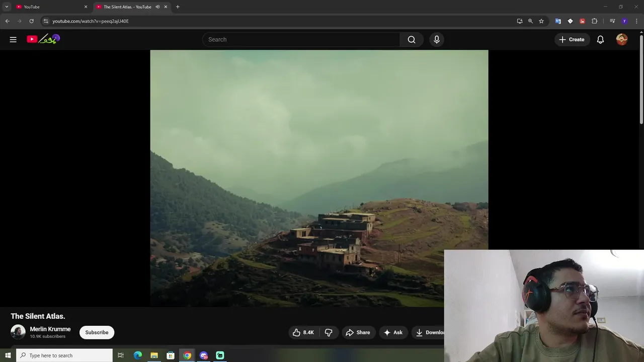The height and width of the screenshot is (362, 644).
Task: Go to YouTube home via logo
Action: click(x=43, y=39)
